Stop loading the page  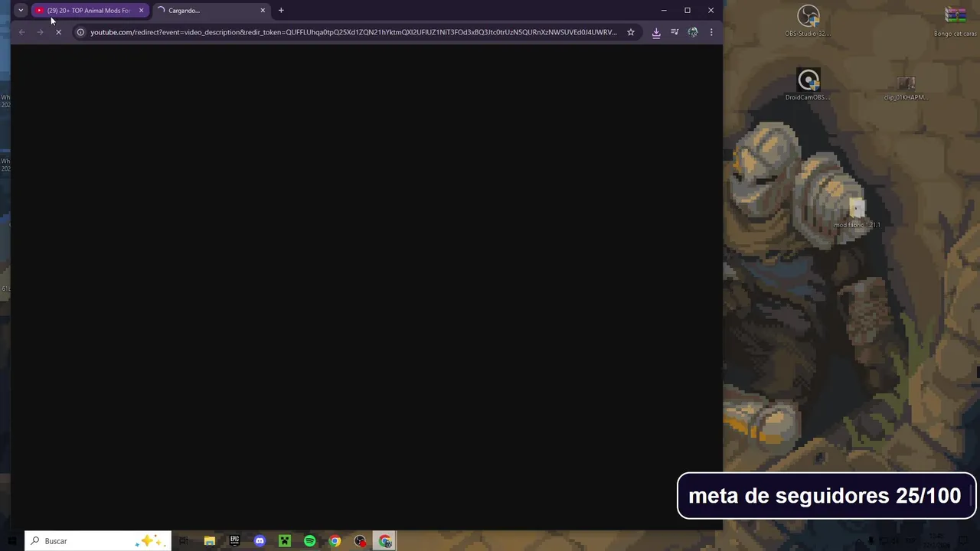pos(58,32)
